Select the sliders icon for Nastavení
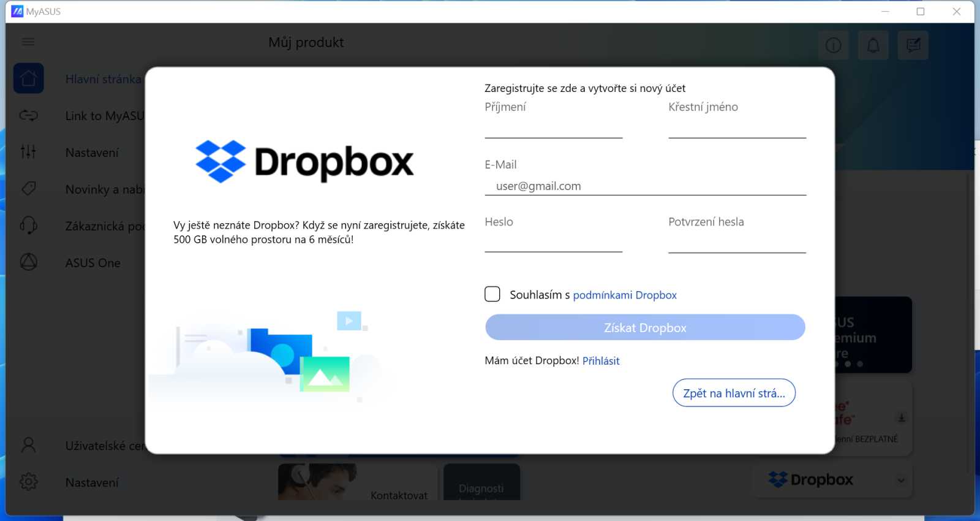This screenshot has width=980, height=521. (28, 151)
